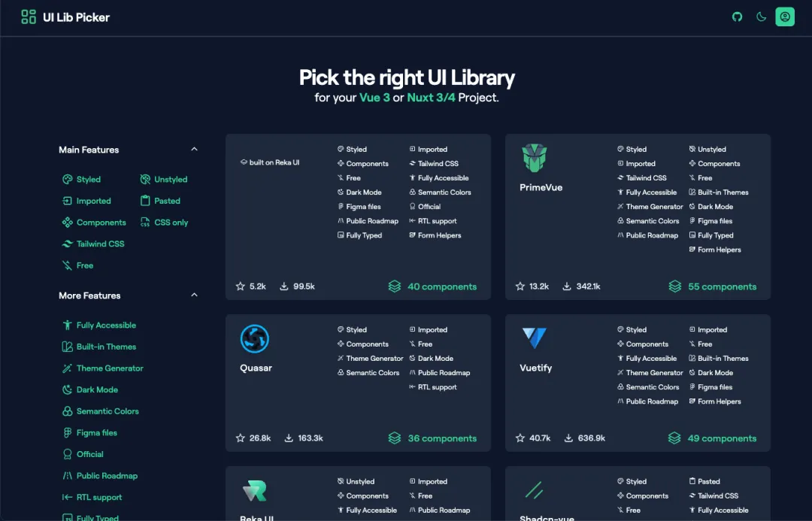Collapse the More Features section chevron
812x521 pixels.
pyautogui.click(x=194, y=295)
